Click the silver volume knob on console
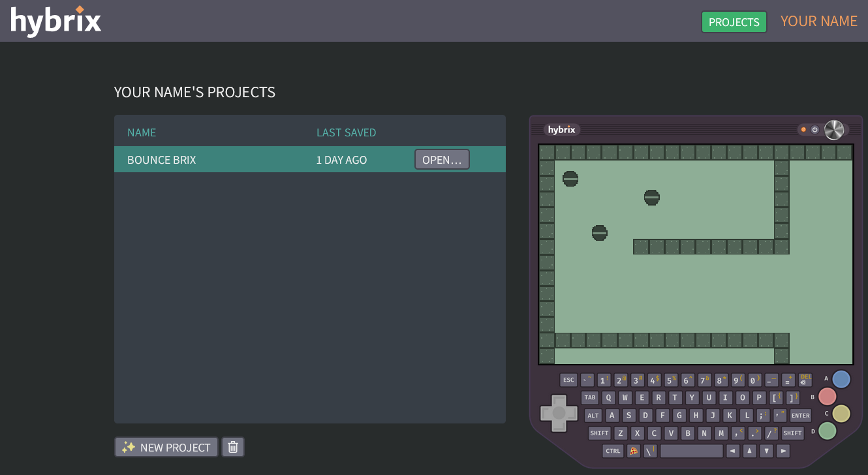 coord(834,130)
